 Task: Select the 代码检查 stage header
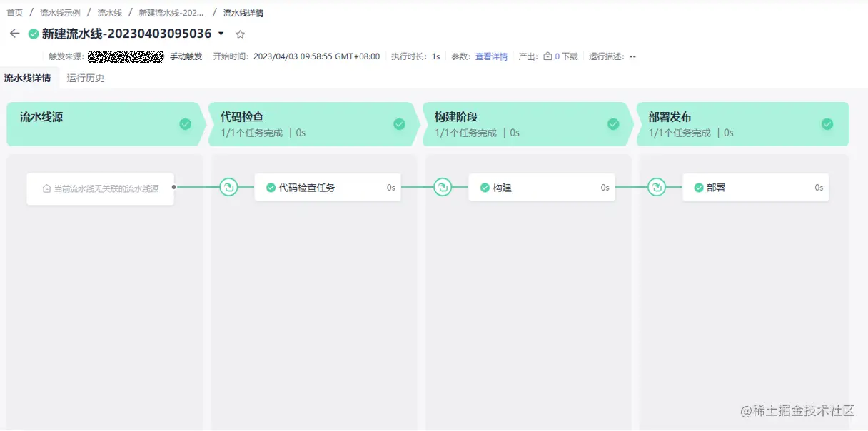coord(313,124)
